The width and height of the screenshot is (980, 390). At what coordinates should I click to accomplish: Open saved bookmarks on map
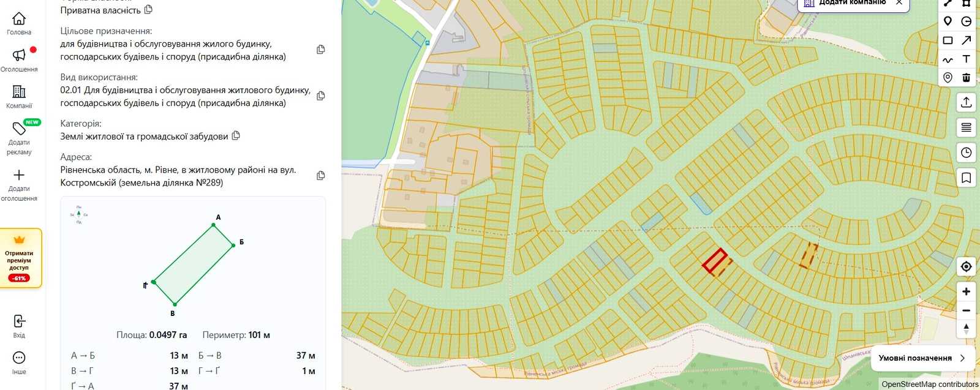coord(966,178)
